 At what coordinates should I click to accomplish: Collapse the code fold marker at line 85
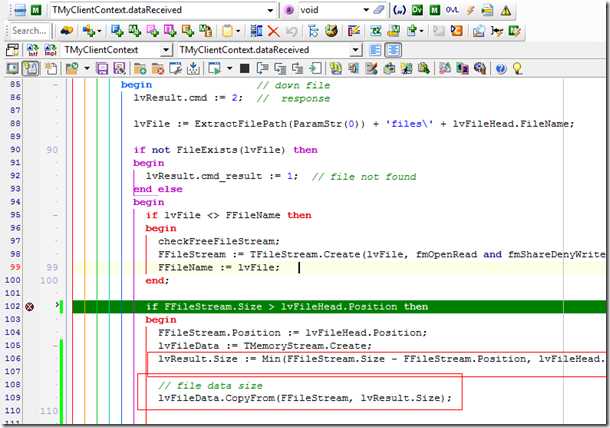(55, 85)
